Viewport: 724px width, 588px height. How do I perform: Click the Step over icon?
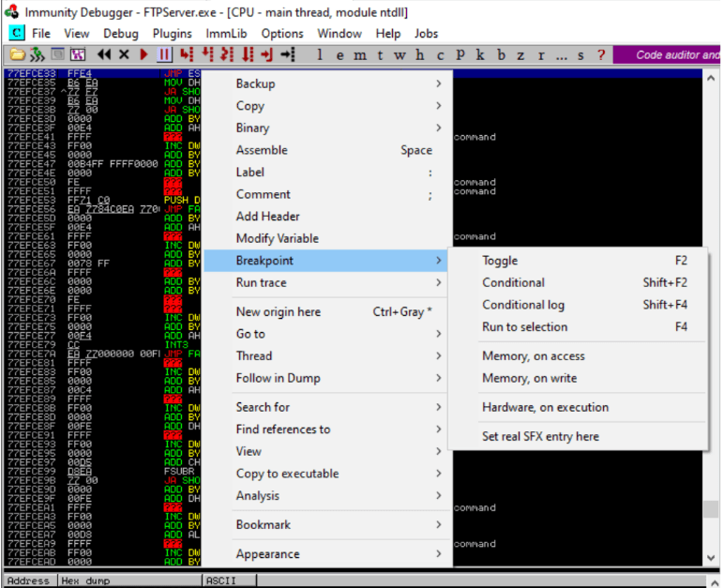(x=207, y=54)
